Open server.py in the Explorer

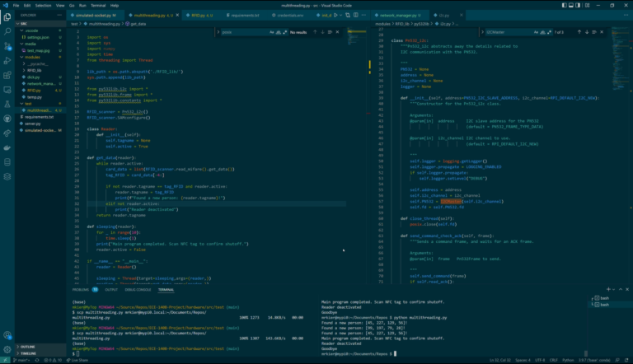click(x=31, y=124)
